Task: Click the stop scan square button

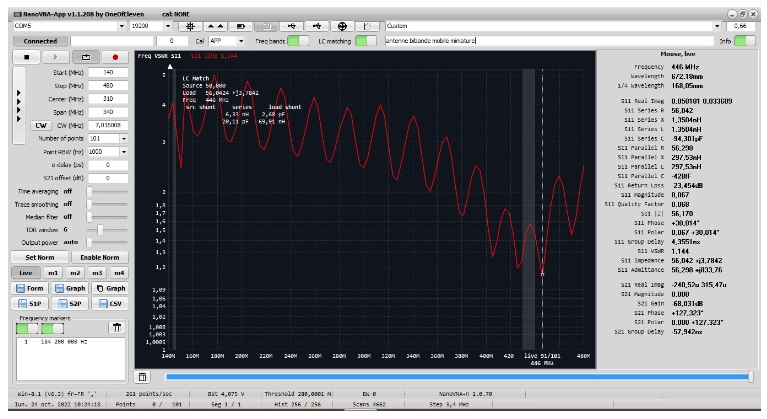Action: (24, 57)
